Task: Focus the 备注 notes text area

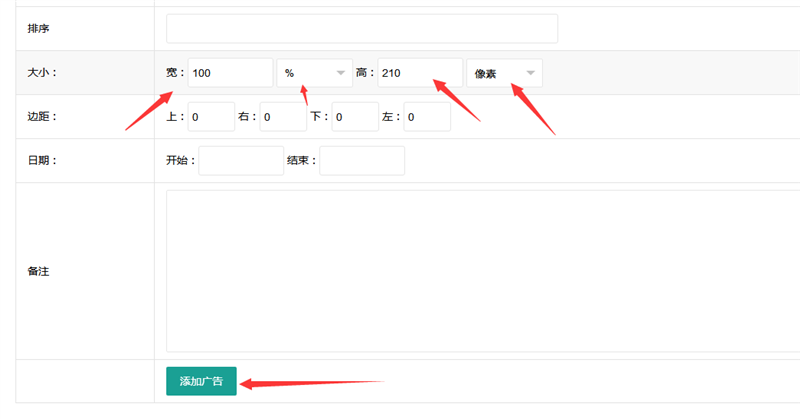Action: coord(480,271)
